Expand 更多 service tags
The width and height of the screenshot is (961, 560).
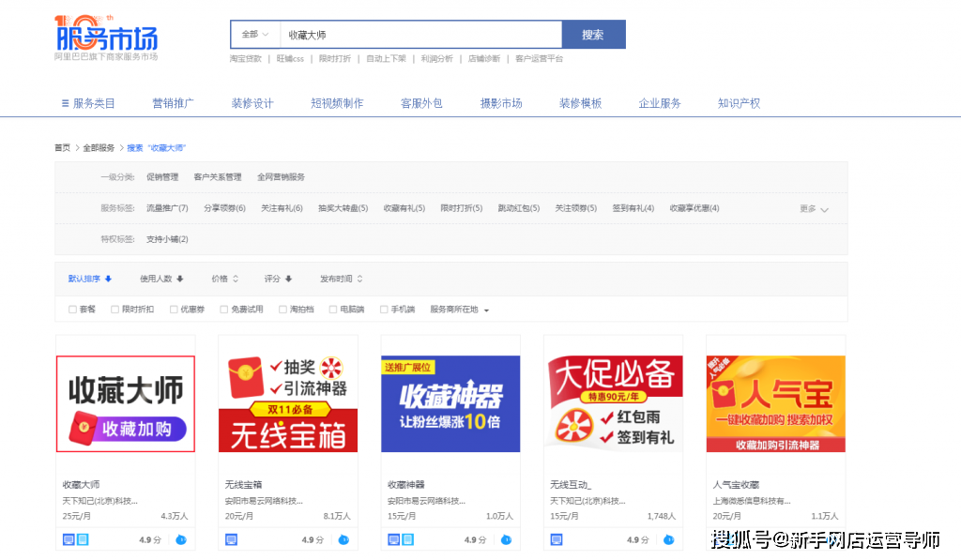click(x=814, y=209)
